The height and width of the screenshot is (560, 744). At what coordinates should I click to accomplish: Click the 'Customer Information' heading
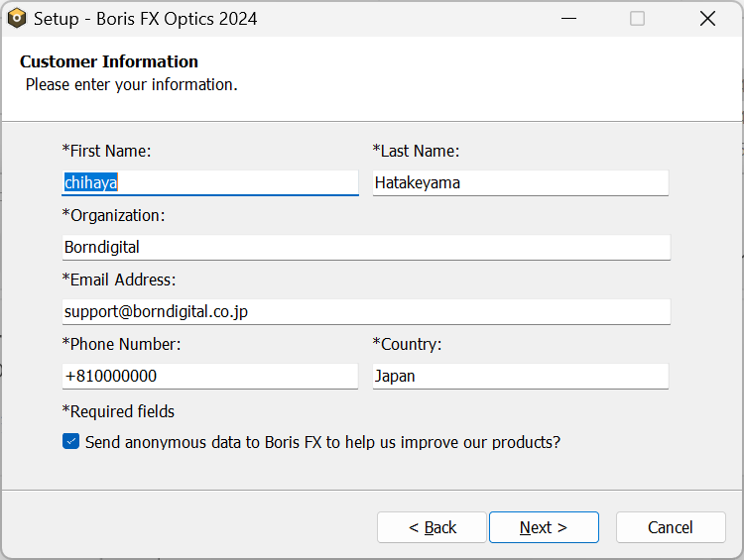pos(109,61)
